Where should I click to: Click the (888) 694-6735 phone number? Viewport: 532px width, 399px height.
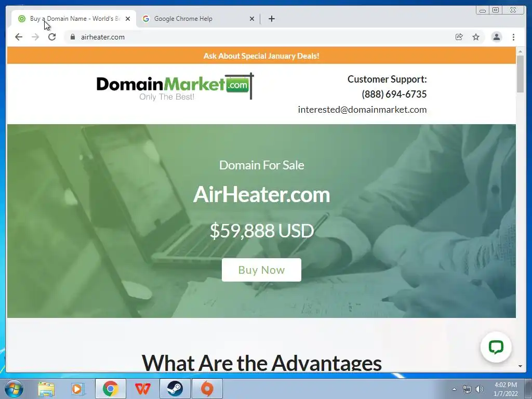click(394, 94)
